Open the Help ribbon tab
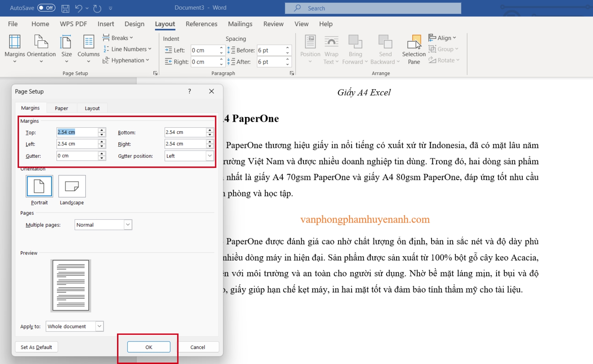The width and height of the screenshot is (593, 364). [x=326, y=24]
